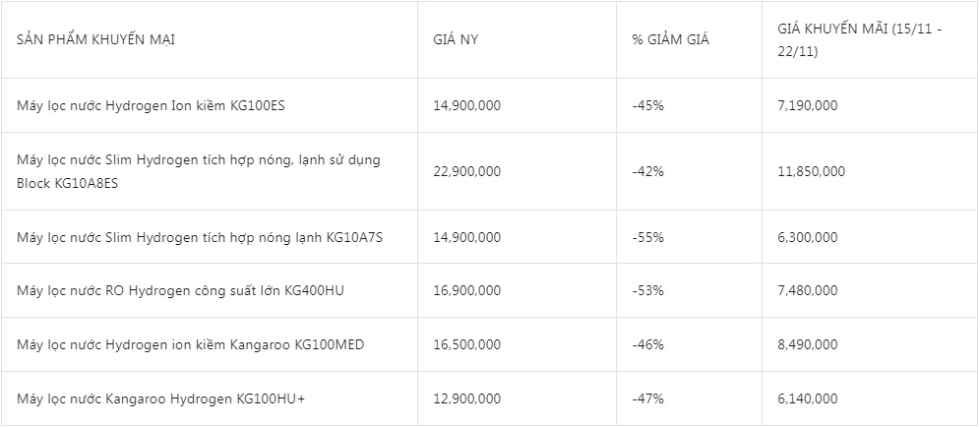Viewport: 980px width, 427px height.
Task: Click the 6,140,000 promotional price
Action: coord(807,398)
